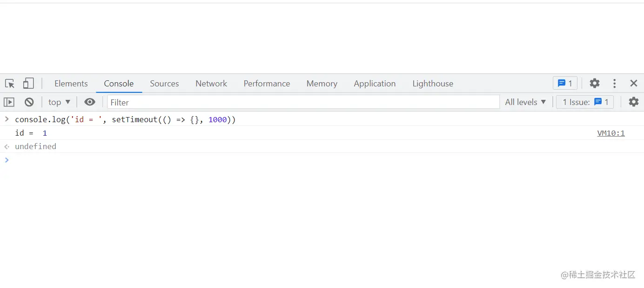Expand the top frame context dropdown
The width and height of the screenshot is (644, 288).
pyautogui.click(x=59, y=102)
